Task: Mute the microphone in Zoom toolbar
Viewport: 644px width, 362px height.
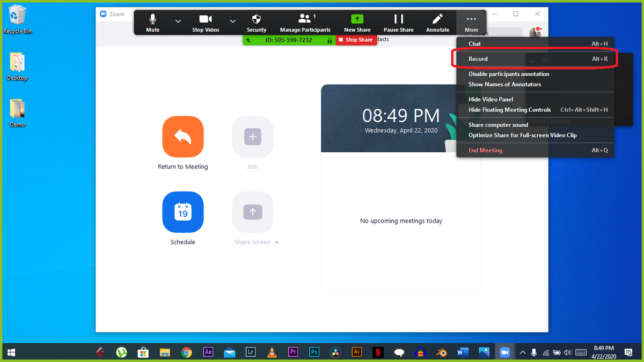Action: point(153,23)
